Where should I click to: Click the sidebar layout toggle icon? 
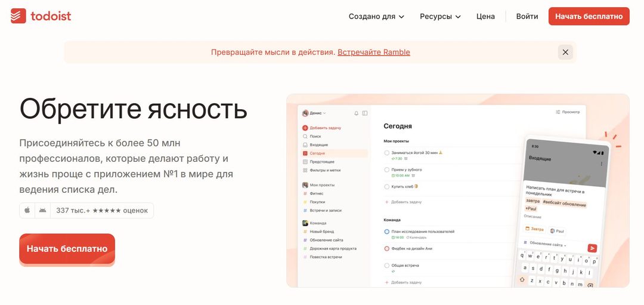coord(364,113)
